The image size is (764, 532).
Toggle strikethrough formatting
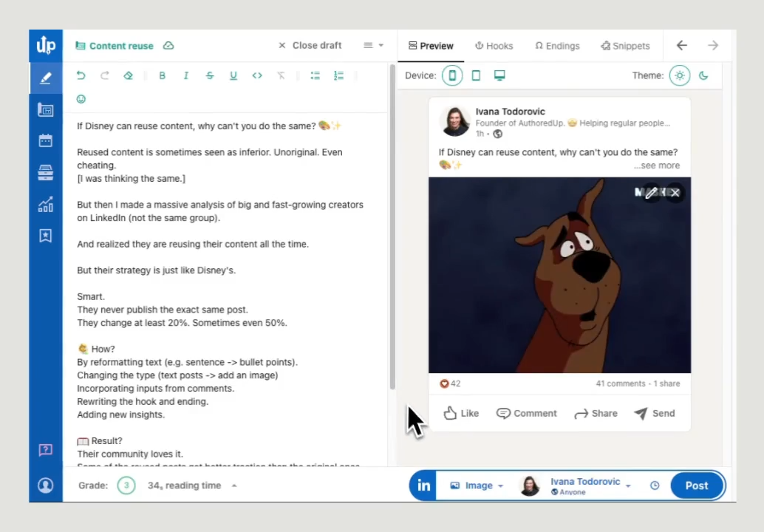[x=210, y=75]
